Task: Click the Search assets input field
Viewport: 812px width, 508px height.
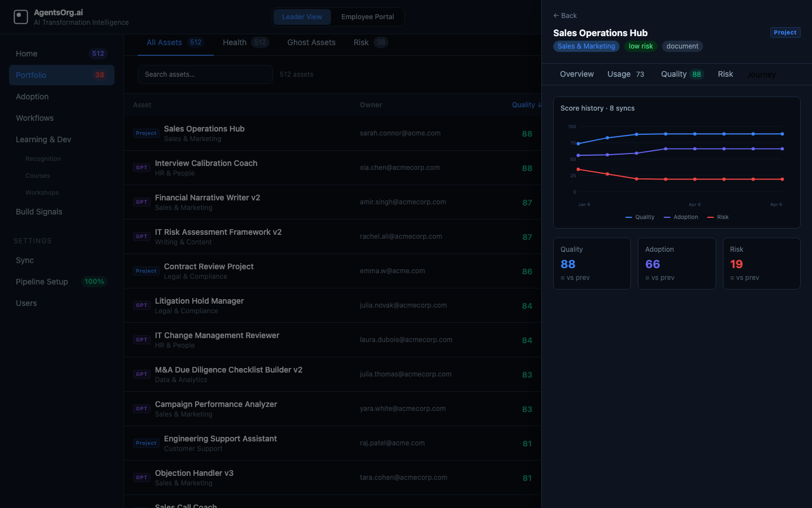Action: [x=205, y=75]
